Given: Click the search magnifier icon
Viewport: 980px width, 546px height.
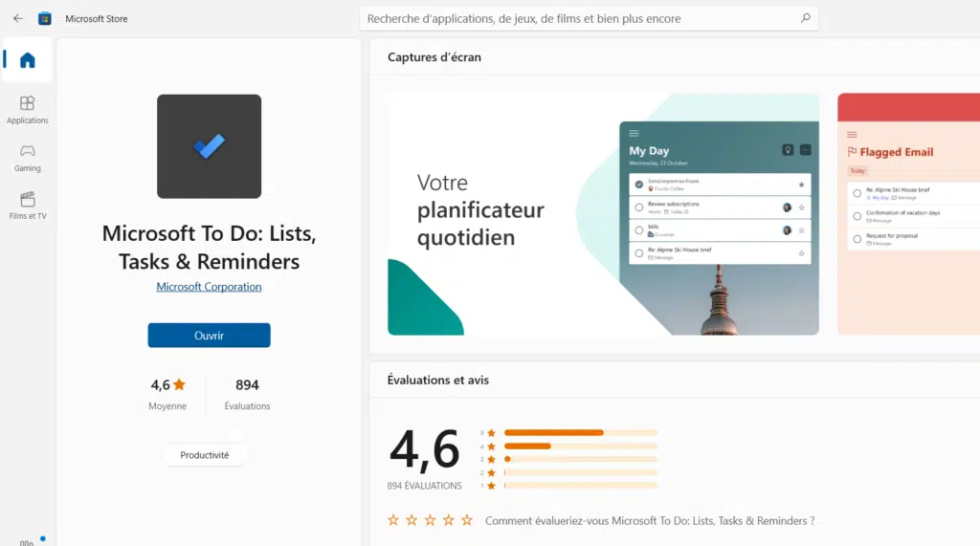Looking at the screenshot, I should 805,18.
